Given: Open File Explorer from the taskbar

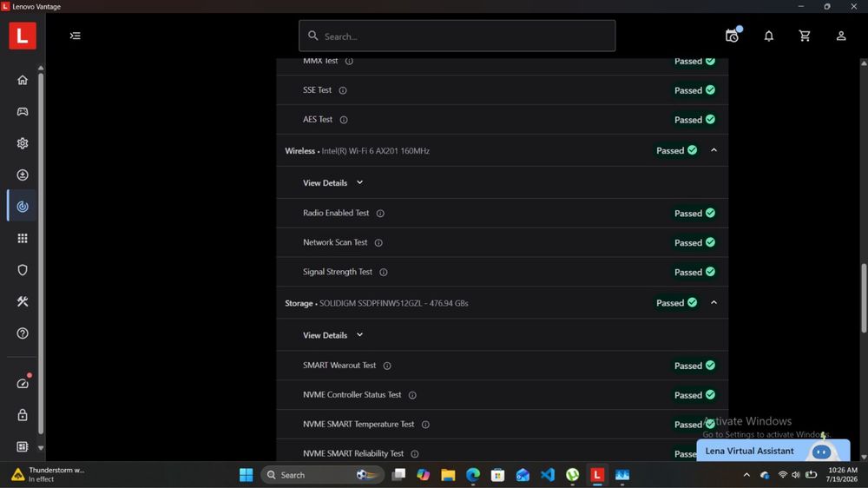Looking at the screenshot, I should point(448,475).
